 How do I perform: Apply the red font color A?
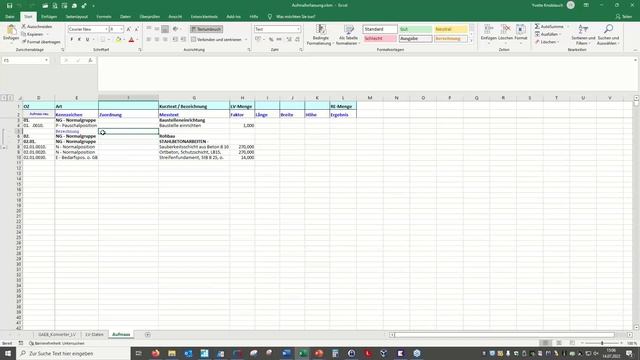[x=131, y=40]
